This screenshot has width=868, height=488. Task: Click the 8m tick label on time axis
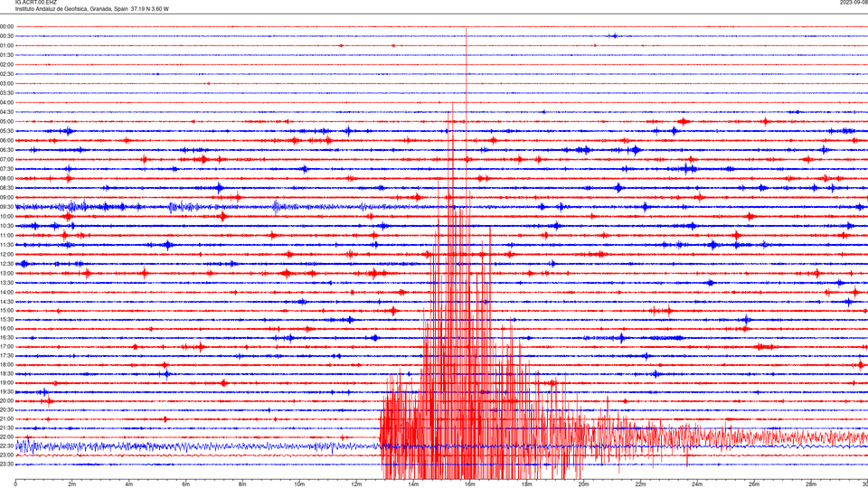242,484
